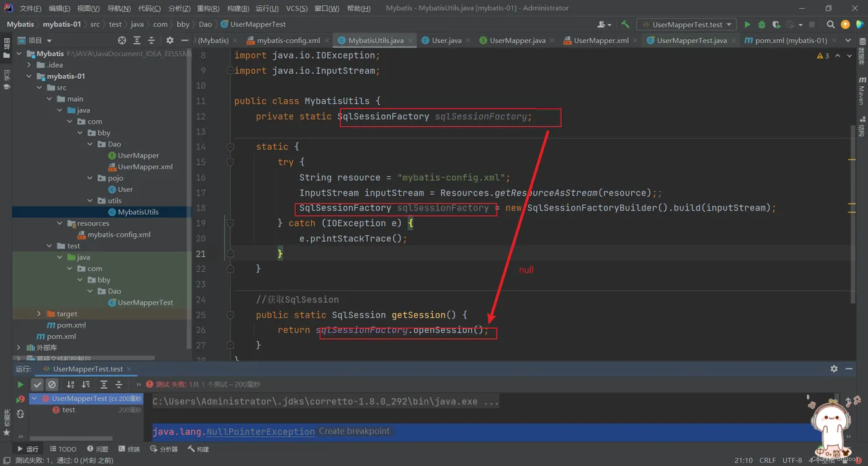Expand the 外部库 external libraries node
The width and height of the screenshot is (868, 466).
(x=19, y=348)
